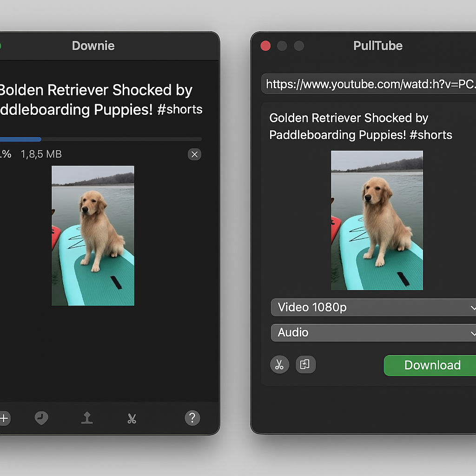The width and height of the screenshot is (476, 476).
Task: Click the PullTube icon next to the scissors
Action: pos(305,364)
